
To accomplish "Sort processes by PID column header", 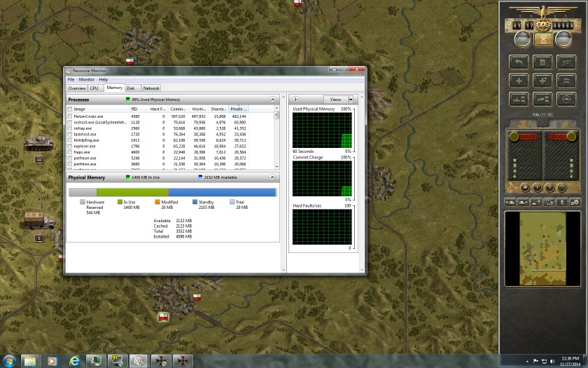I will 134,109.
